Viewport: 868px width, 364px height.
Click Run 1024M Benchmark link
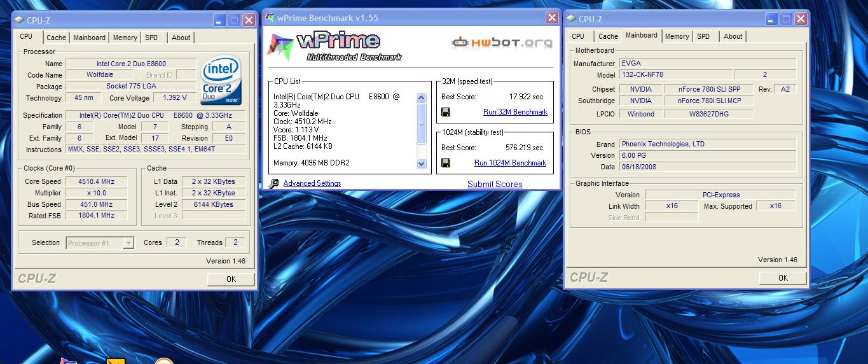(x=510, y=163)
